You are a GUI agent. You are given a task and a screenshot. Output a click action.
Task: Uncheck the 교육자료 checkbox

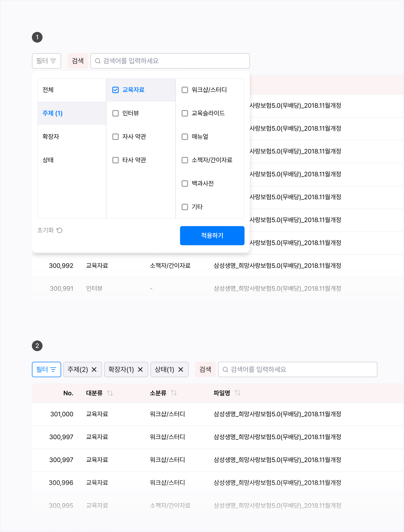pos(116,90)
